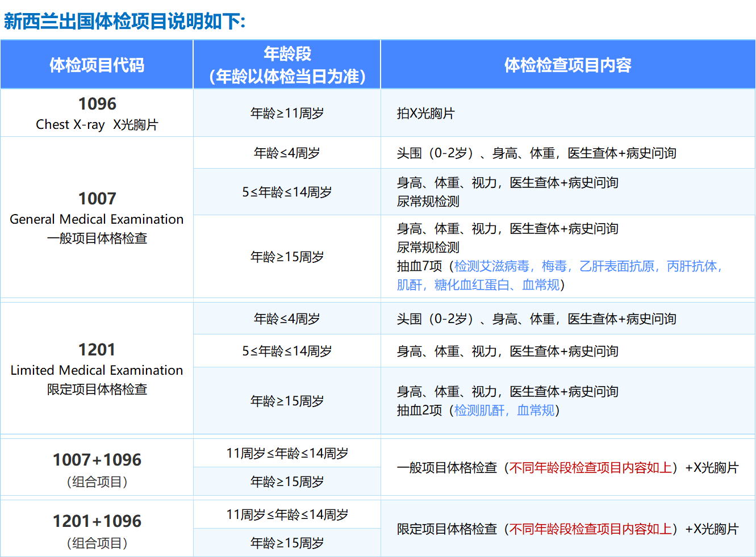Select the 5≤年龄≤14周岁 cell under 1007
Viewport: 756px width, 557px height.
coord(287,191)
